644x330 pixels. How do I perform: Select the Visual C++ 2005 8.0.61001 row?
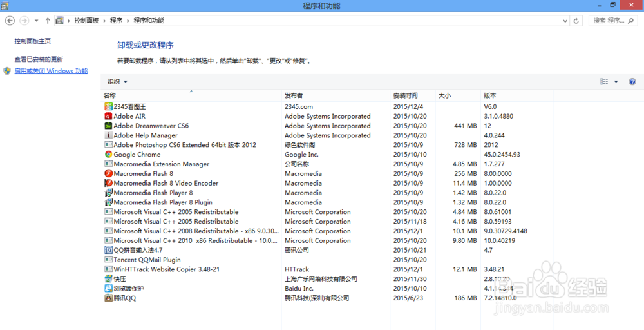point(327,212)
